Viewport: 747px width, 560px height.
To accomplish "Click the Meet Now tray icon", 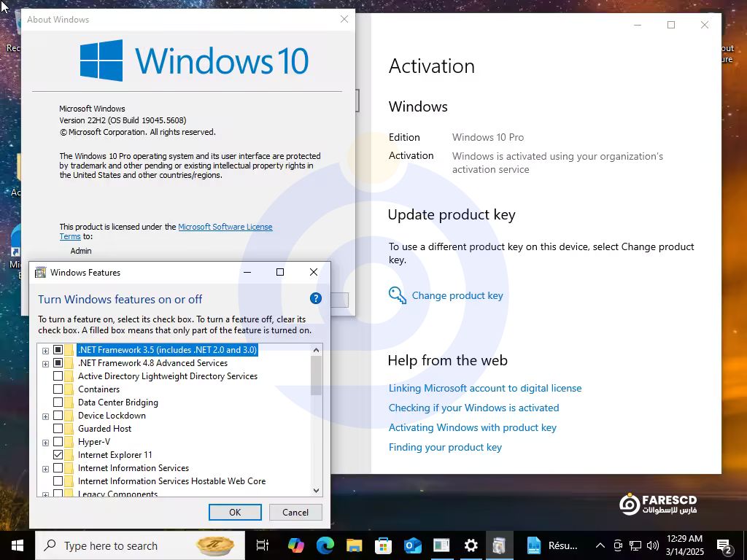I will [618, 545].
